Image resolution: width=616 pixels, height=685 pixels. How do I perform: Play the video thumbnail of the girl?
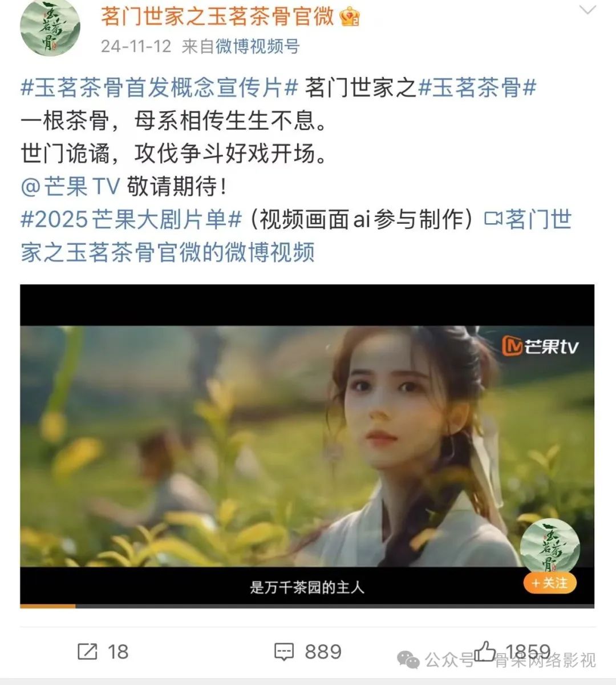tap(307, 446)
